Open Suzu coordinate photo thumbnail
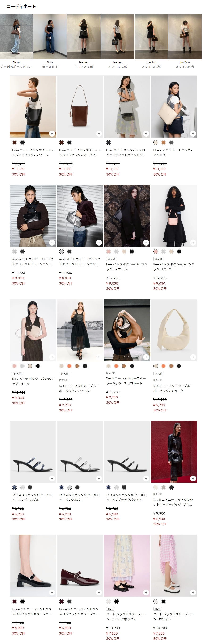The width and height of the screenshot is (202, 644). coord(50,36)
